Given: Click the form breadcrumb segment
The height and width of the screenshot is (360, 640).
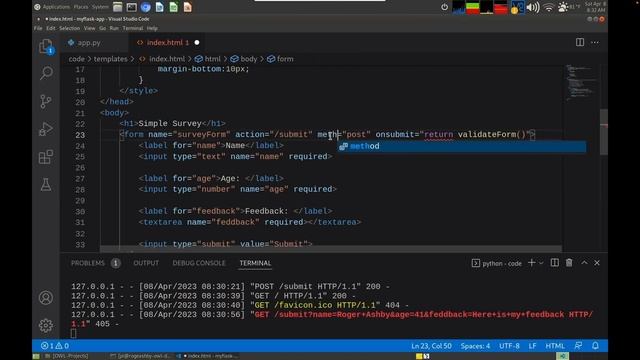Looking at the screenshot, I should [280, 59].
